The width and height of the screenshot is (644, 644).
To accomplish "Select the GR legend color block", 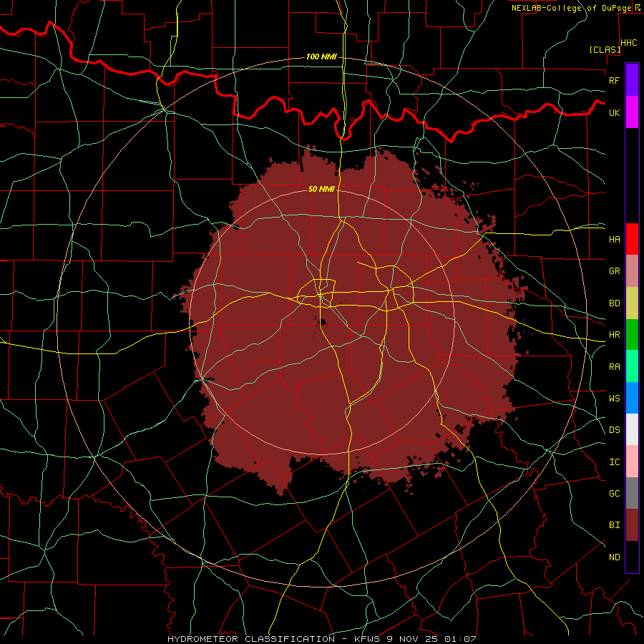I will [632, 270].
